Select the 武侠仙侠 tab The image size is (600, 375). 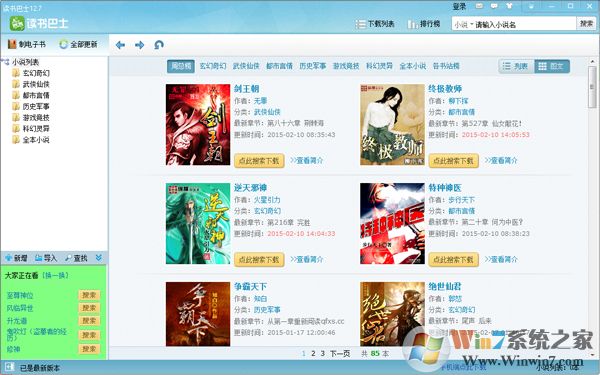coord(246,66)
